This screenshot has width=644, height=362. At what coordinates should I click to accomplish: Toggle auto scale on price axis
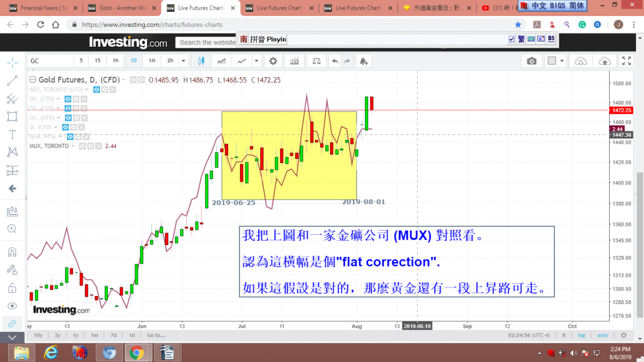[602, 335]
